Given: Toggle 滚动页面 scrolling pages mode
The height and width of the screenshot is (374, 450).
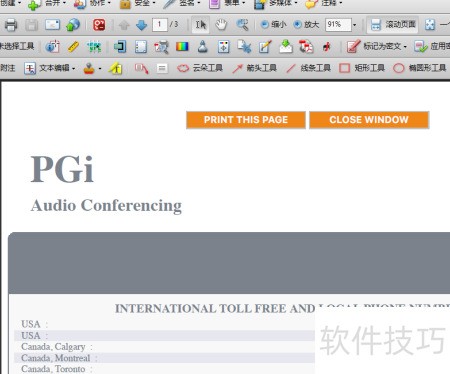Looking at the screenshot, I should tap(393, 25).
